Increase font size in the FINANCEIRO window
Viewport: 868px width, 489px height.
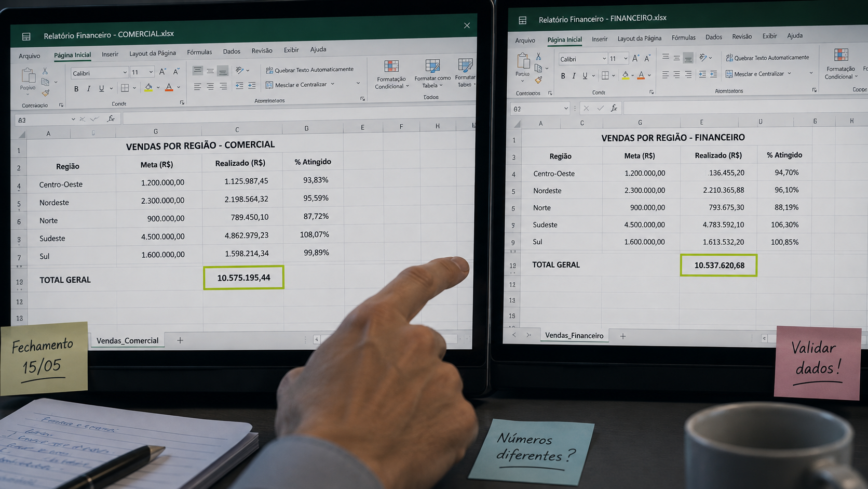[635, 58]
